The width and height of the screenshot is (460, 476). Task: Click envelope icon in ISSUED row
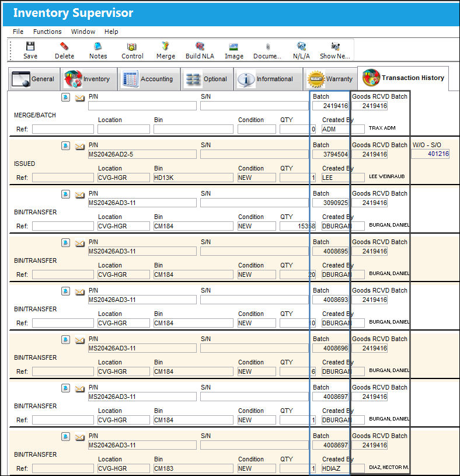tap(79, 147)
